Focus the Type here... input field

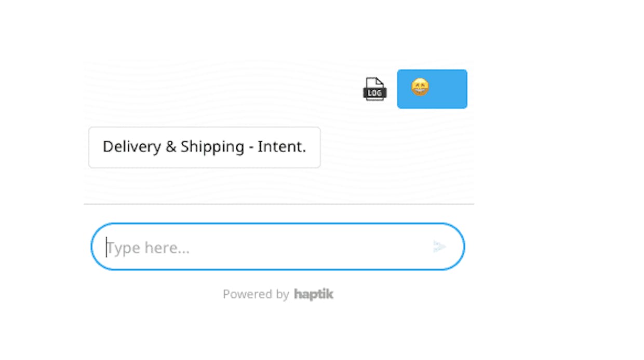click(x=278, y=246)
